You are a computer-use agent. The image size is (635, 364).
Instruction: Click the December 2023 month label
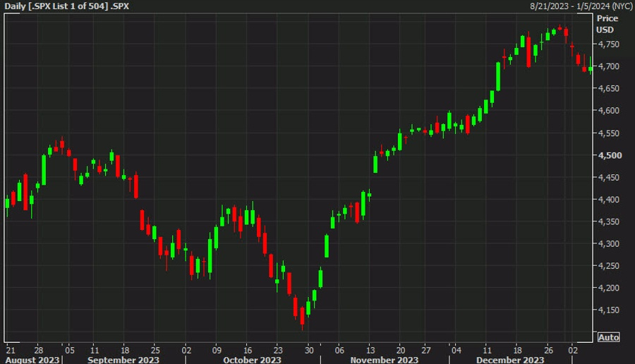point(510,360)
